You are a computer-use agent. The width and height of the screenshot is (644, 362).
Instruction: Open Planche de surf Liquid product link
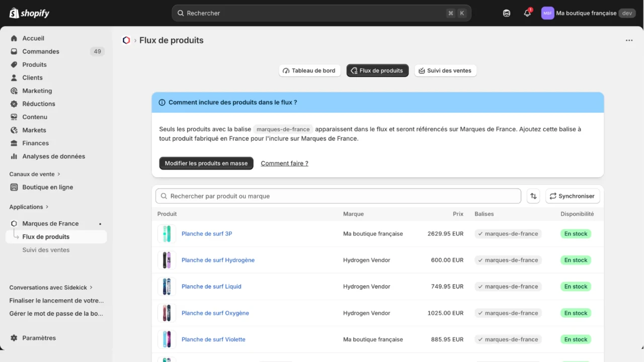[211, 287]
